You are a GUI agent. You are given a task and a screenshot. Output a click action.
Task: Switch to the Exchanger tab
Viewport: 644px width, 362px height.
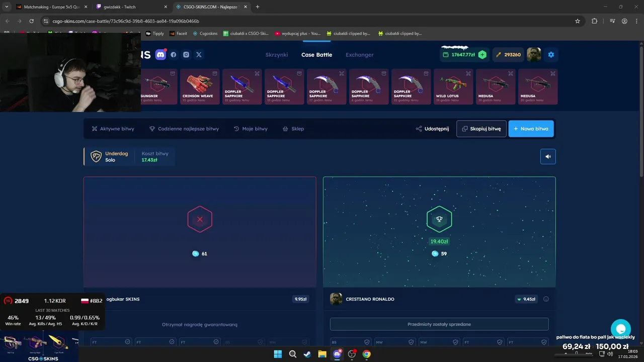360,55
